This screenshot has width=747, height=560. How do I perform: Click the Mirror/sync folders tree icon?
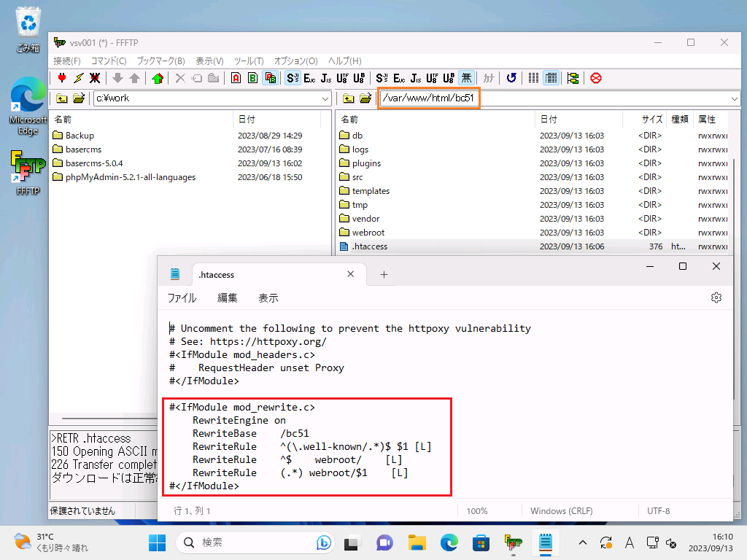[x=573, y=78]
